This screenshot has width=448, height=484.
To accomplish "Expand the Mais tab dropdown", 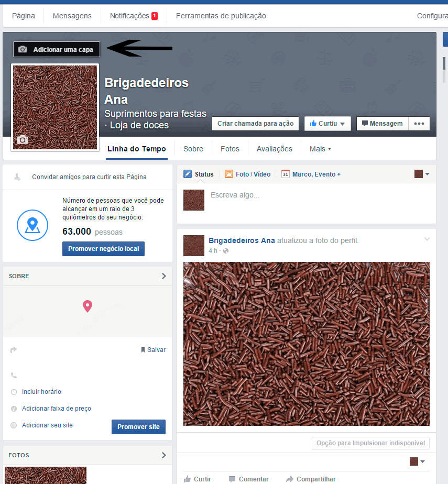I will coord(320,149).
